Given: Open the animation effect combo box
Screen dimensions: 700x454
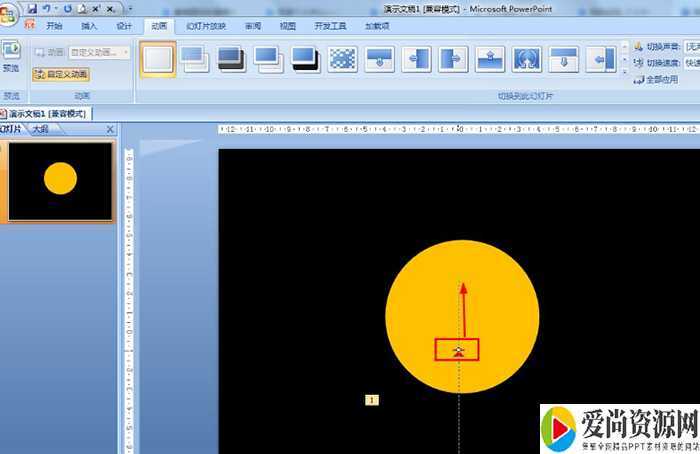Looking at the screenshot, I should tap(98, 52).
